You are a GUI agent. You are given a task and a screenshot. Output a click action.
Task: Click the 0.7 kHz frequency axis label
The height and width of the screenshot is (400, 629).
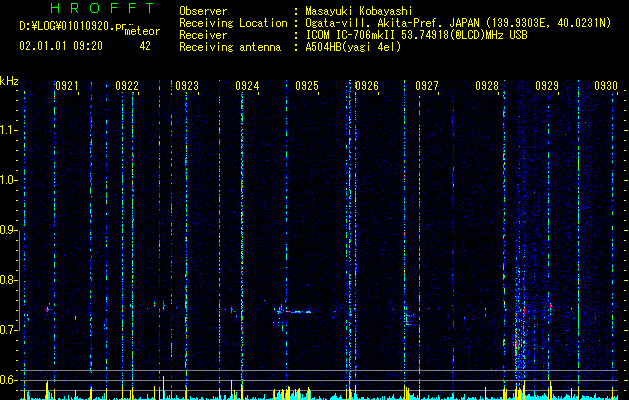click(9, 330)
